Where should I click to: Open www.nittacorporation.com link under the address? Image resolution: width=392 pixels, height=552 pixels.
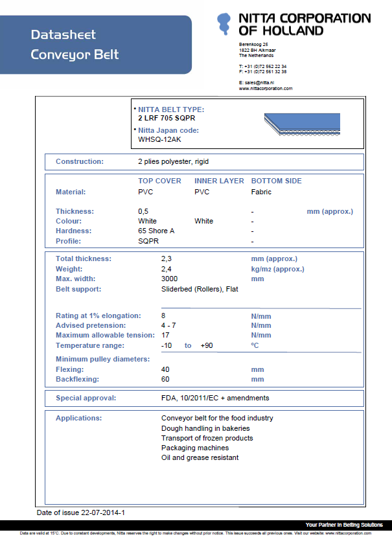tap(266, 88)
